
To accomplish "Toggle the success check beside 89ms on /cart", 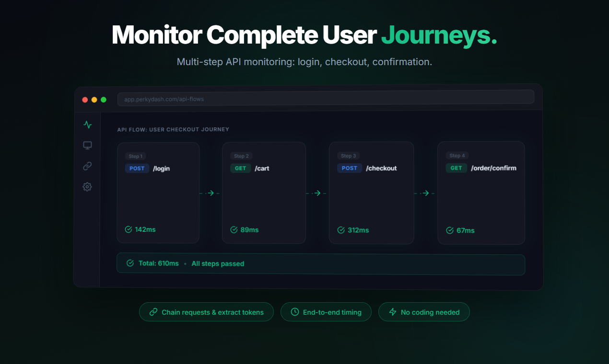I will (234, 230).
